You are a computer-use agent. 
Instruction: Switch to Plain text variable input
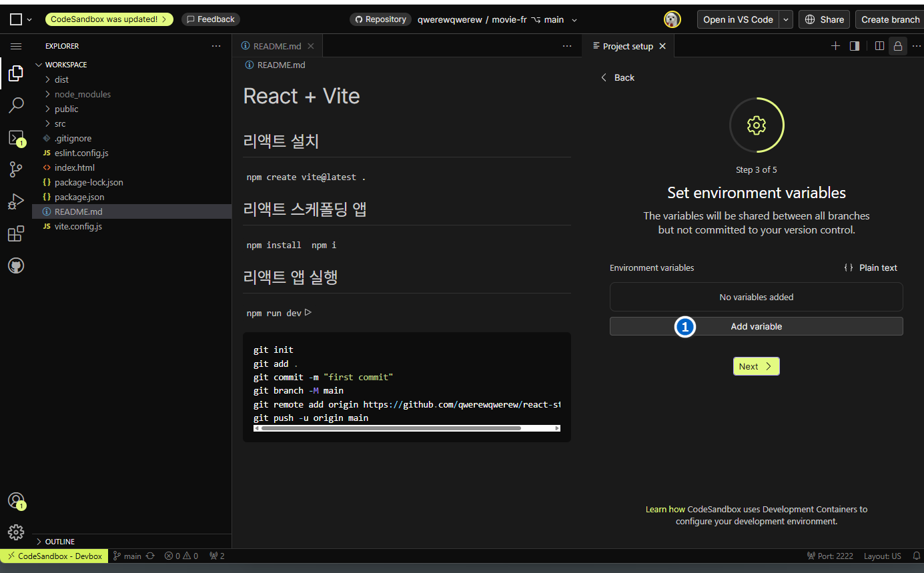click(x=871, y=267)
